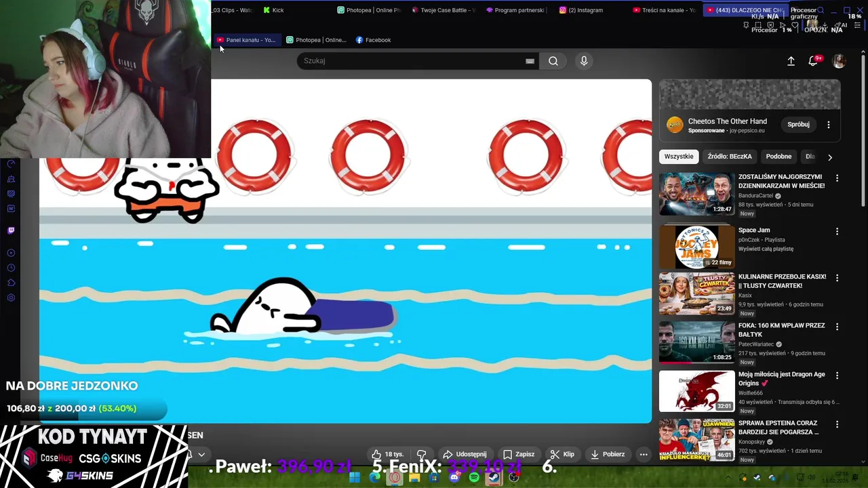Open options menu for Kulinarne Przeboje video
This screenshot has width=868, height=488.
click(x=837, y=278)
